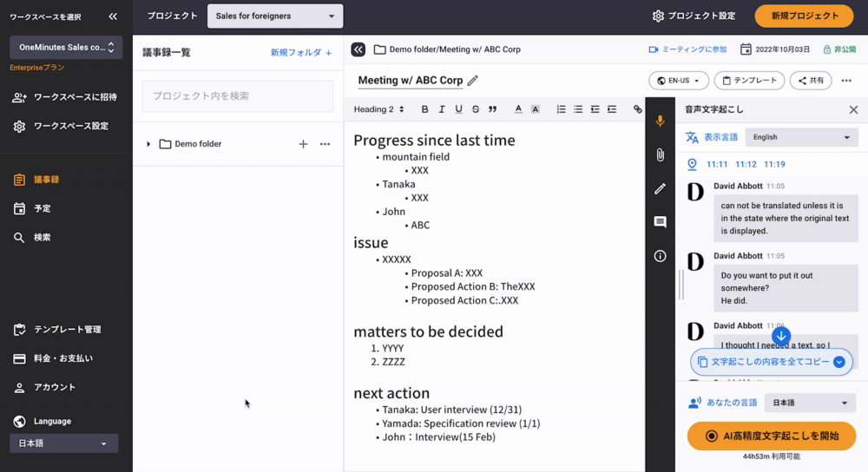Open the comments panel icon
Screen dimensions: 868x472
[x=660, y=222]
